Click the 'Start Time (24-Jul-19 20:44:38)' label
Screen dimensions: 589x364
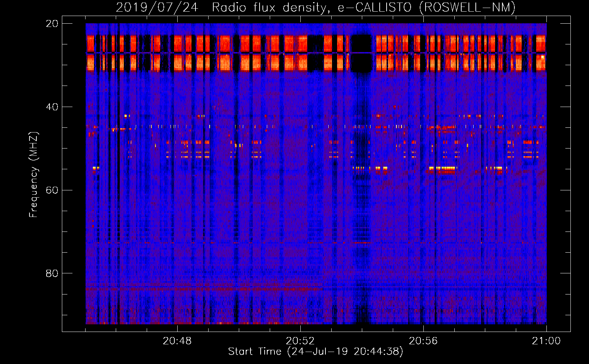[x=316, y=352]
